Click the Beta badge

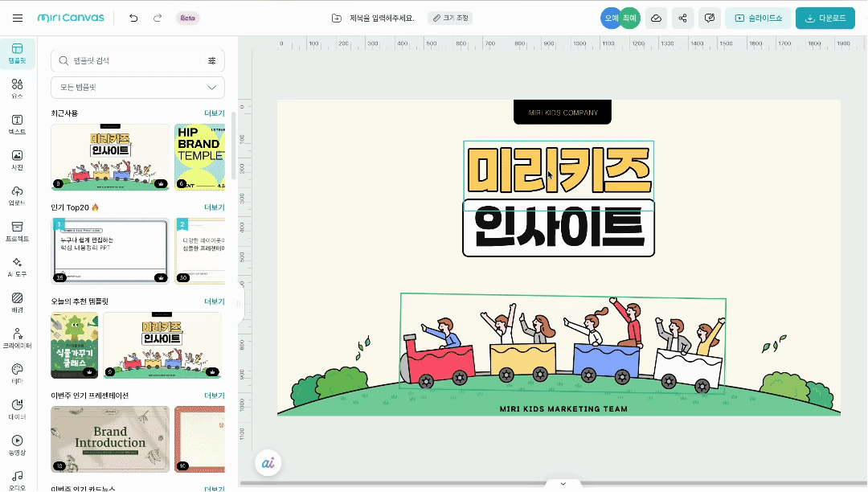(x=187, y=18)
